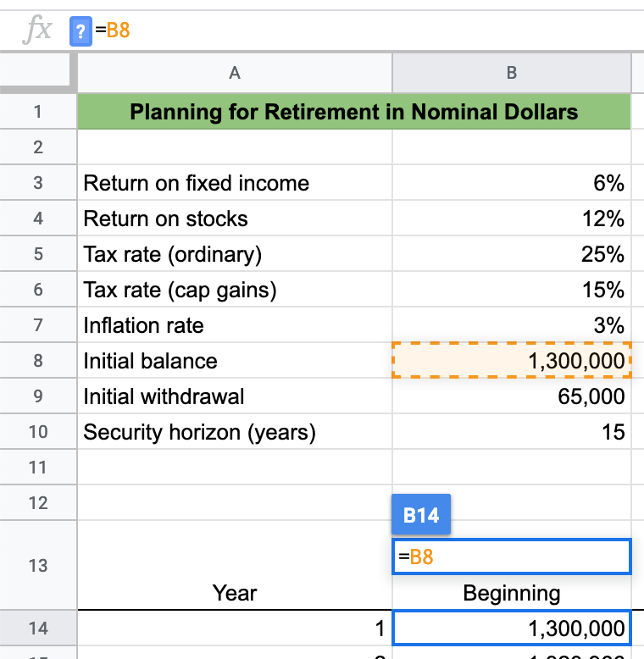This screenshot has height=659, width=644.
Task: Click the 6% value cell
Action: pos(512,183)
